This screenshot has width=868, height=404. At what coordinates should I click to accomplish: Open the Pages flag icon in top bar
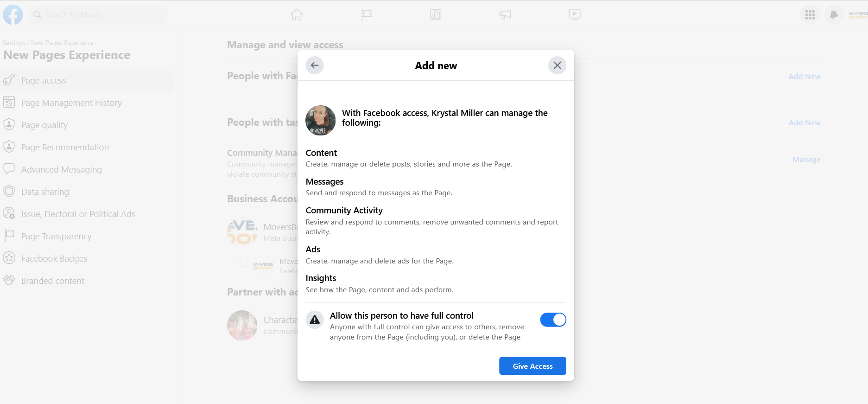coord(366,15)
